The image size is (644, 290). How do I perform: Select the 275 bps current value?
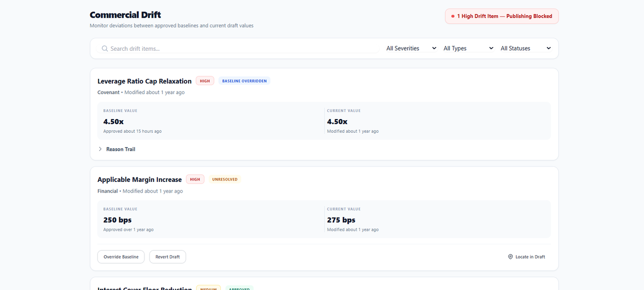[x=341, y=220]
